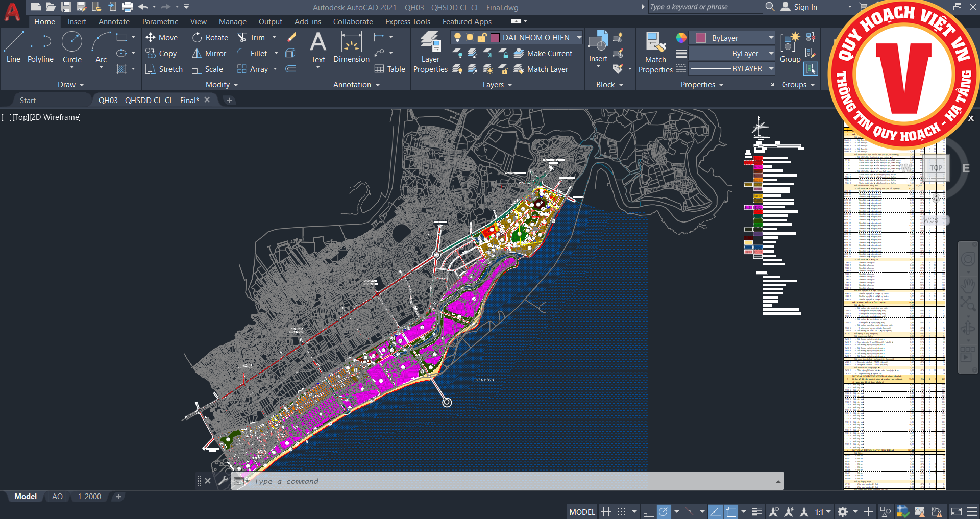Switch to the Annotate ribbon tab
The width and height of the screenshot is (980, 519).
[x=114, y=22]
